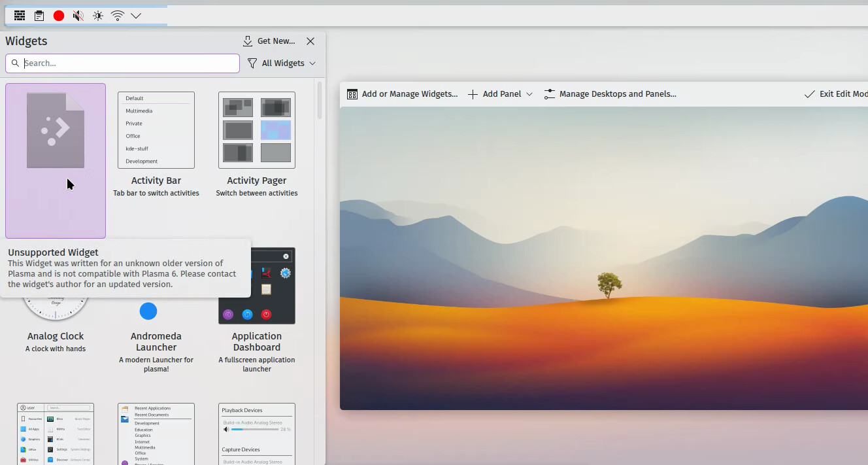Viewport: 868px width, 465px height.
Task: Click the firewall brick icon in system tray
Action: pos(20,16)
